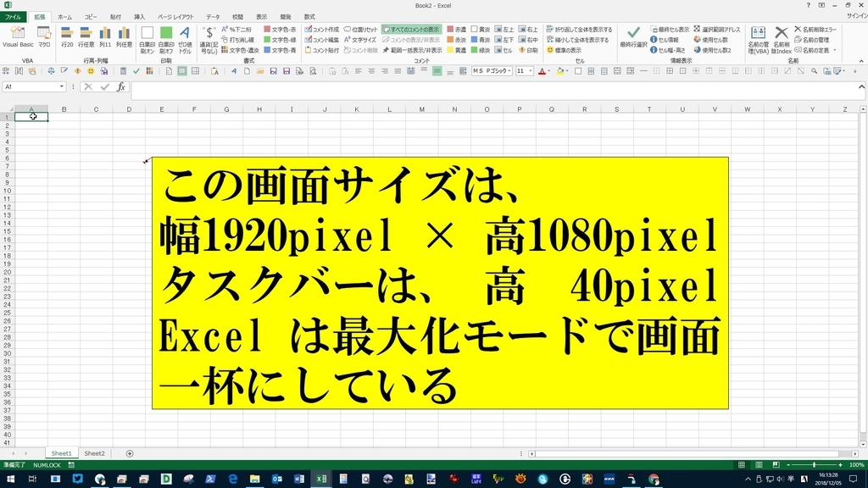This screenshot has width=868, height=488.
Task: Fill cell with 黄淡 light yellow
Action: 481,30
